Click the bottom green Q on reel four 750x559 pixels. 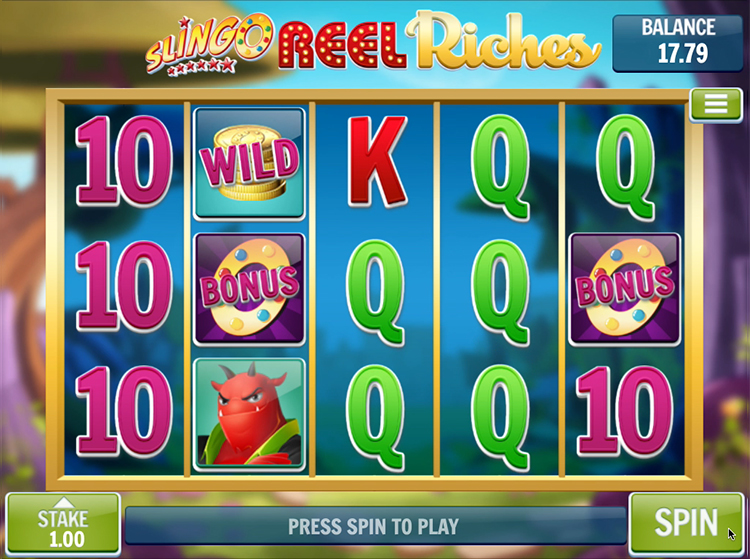(500, 417)
